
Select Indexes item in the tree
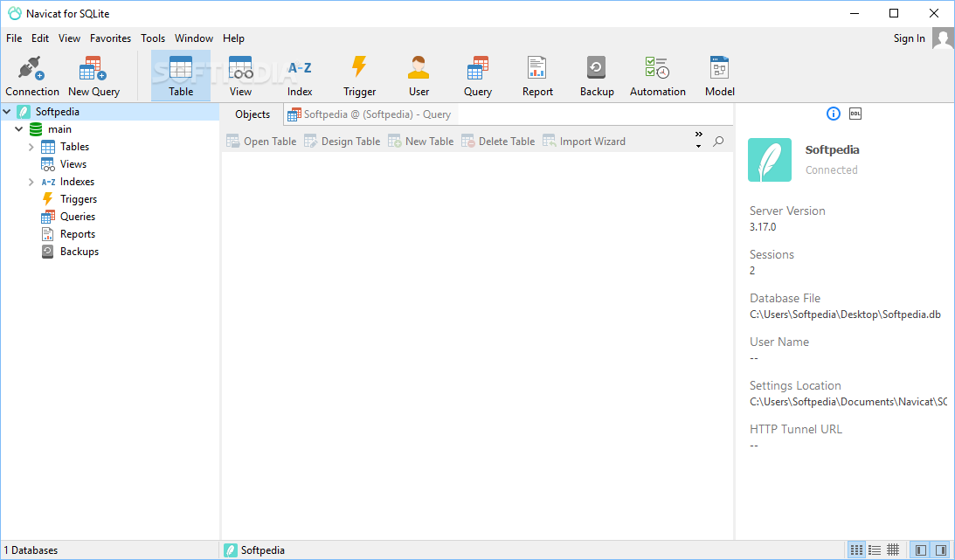[77, 182]
